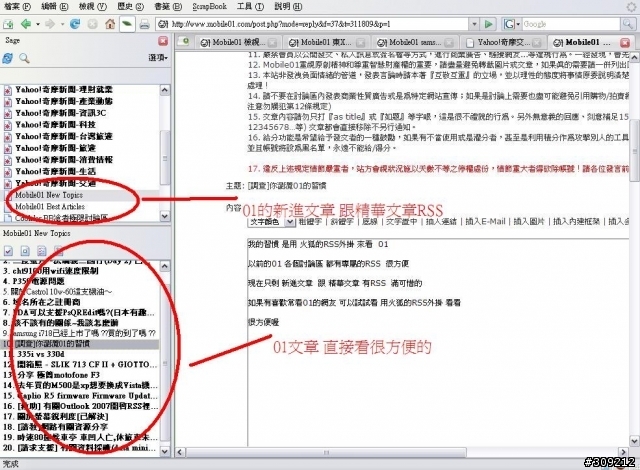
Task: Refresh feeds in Sage sidebar
Action: [x=7, y=58]
